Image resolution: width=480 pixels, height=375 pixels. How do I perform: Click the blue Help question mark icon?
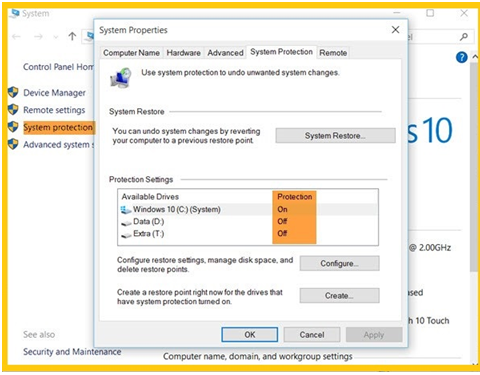(x=461, y=57)
